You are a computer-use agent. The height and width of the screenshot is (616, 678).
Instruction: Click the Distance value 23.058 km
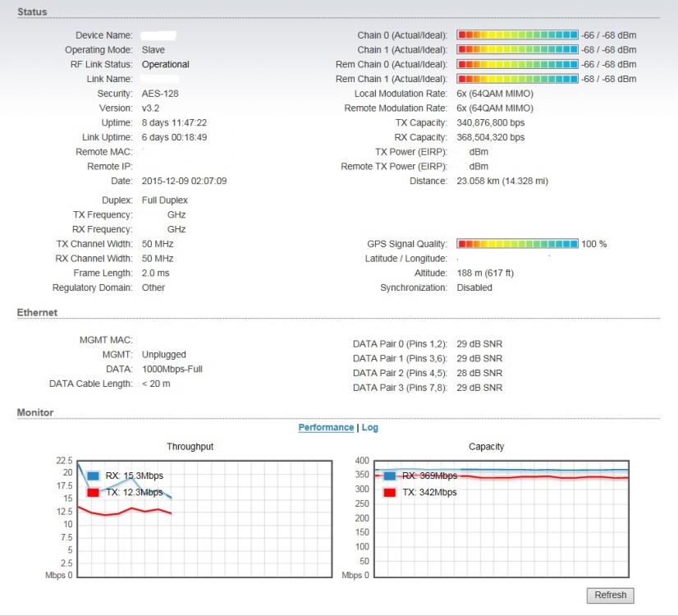click(502, 181)
